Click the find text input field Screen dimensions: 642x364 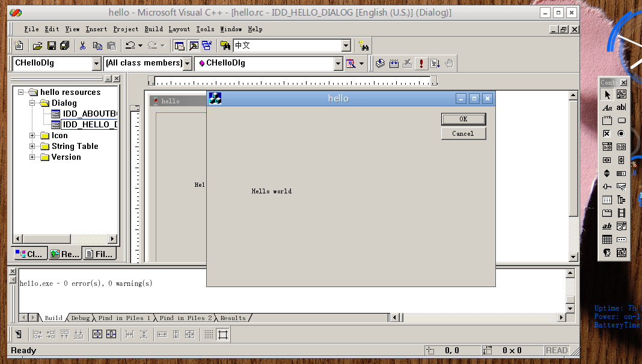pos(287,46)
